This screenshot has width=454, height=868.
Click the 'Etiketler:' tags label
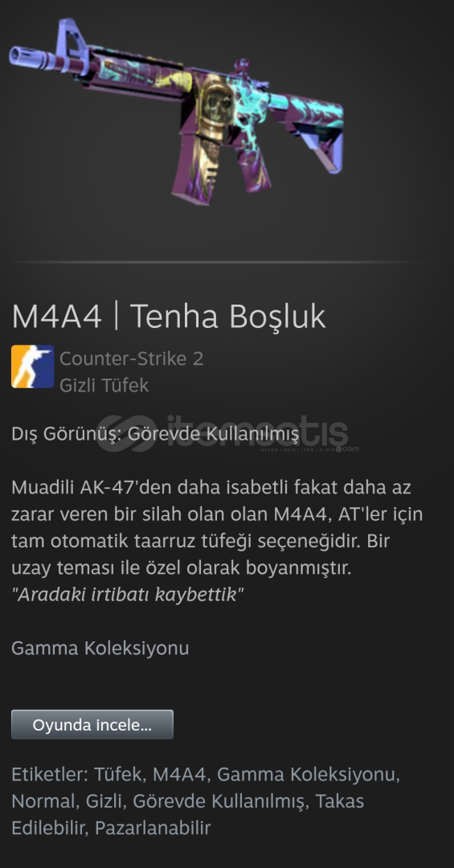50,775
